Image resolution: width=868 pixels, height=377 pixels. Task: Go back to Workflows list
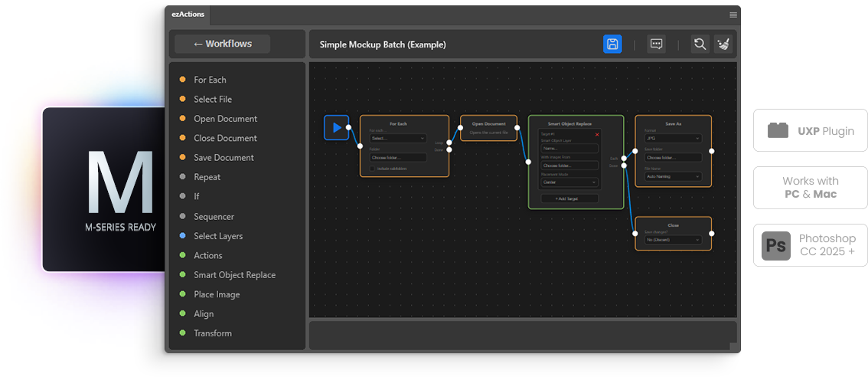pyautogui.click(x=223, y=44)
